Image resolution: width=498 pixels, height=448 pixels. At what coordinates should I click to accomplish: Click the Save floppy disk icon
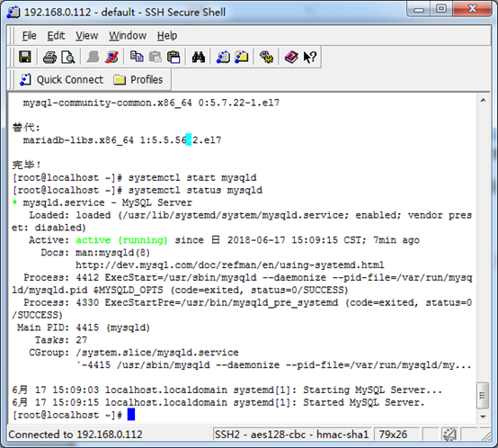(x=25, y=57)
